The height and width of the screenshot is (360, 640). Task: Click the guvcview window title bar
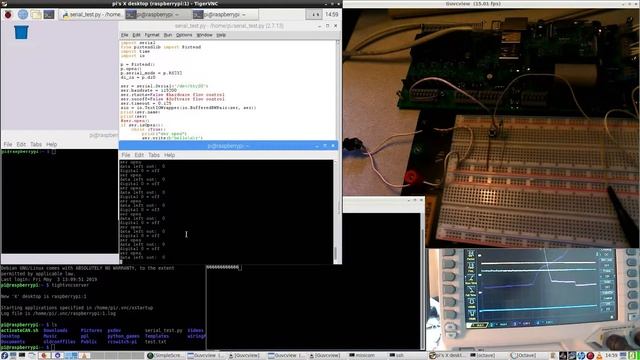click(491, 4)
